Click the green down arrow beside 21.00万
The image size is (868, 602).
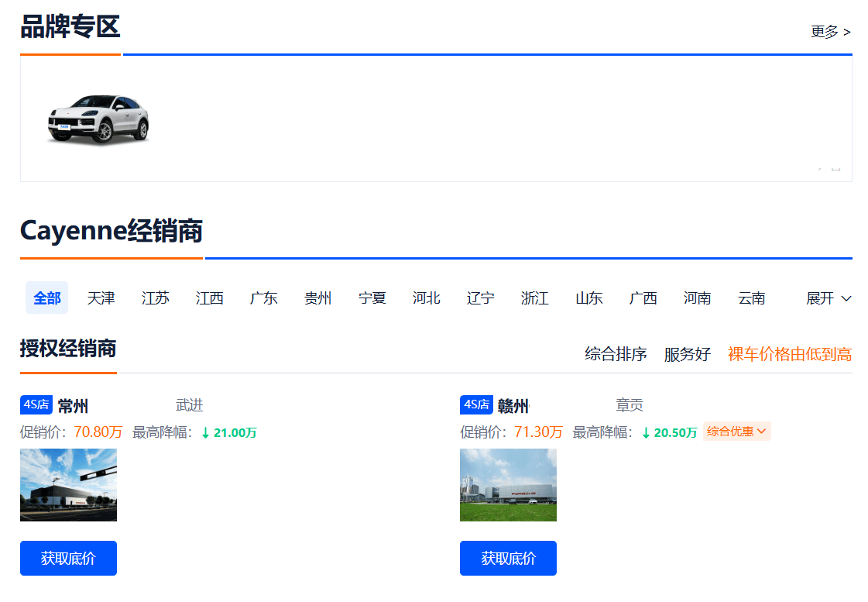coord(204,432)
